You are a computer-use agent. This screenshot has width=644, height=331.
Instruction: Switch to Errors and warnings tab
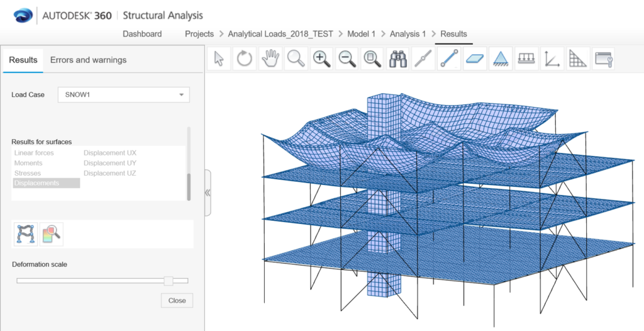(88, 60)
